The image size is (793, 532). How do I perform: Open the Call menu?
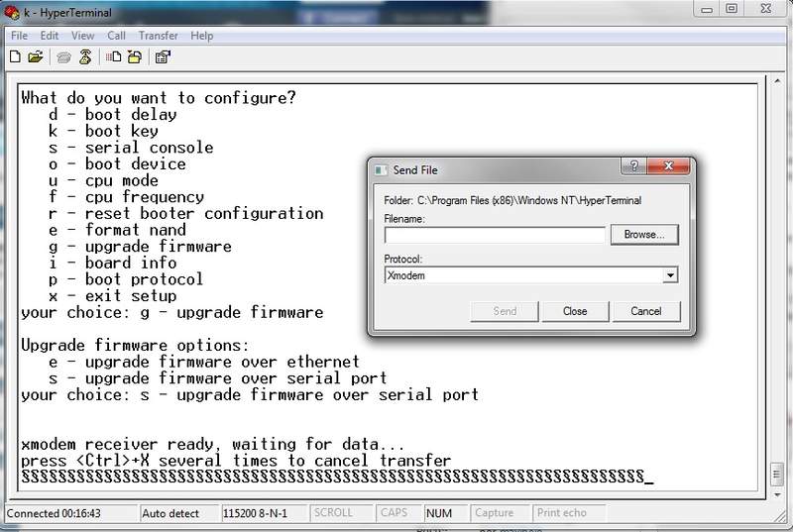[x=116, y=36]
